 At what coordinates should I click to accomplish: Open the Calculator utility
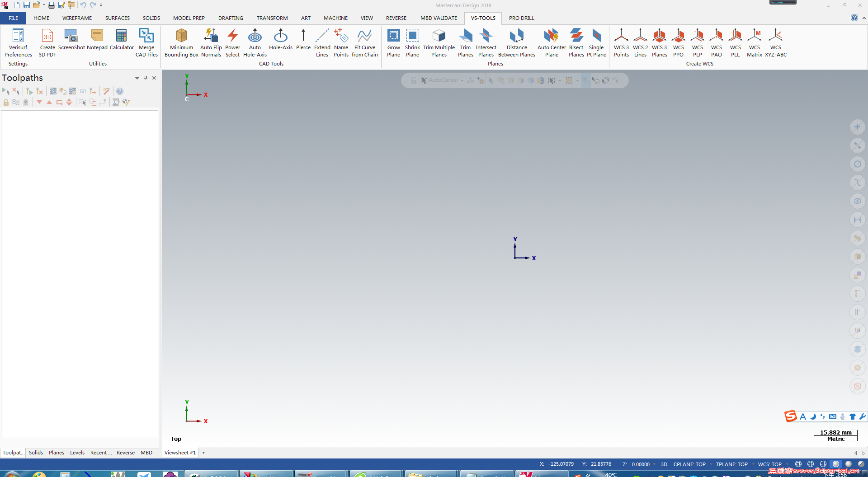pyautogui.click(x=122, y=39)
